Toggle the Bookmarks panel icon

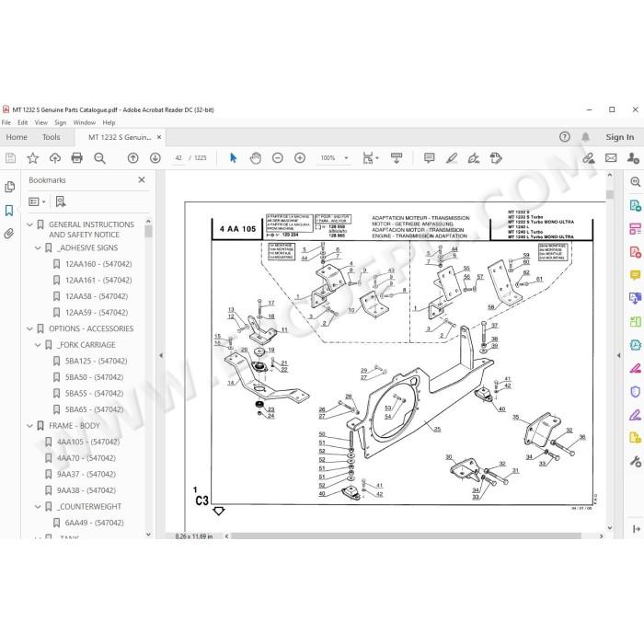(9, 211)
